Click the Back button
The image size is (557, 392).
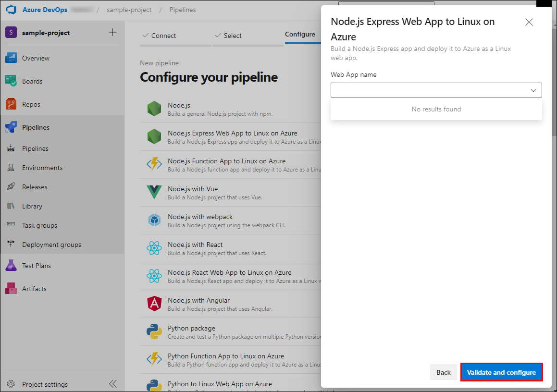tap(443, 372)
